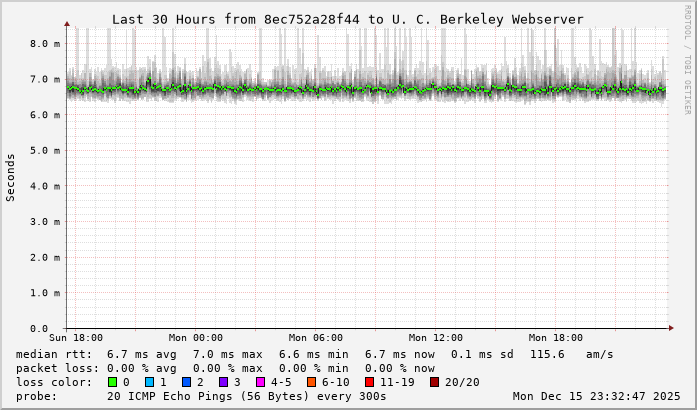This screenshot has width=697, height=410.
Task: Click the red 11-19 loss swatch
Action: pos(369,382)
